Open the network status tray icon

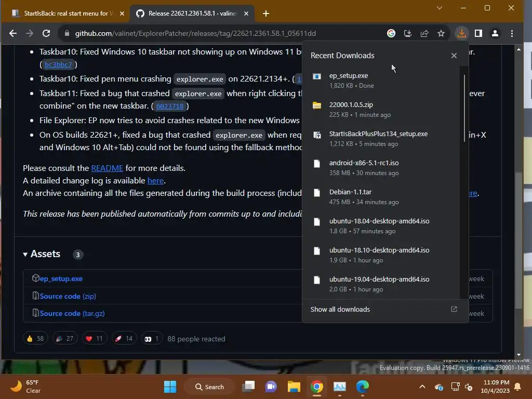pyautogui.click(x=455, y=387)
